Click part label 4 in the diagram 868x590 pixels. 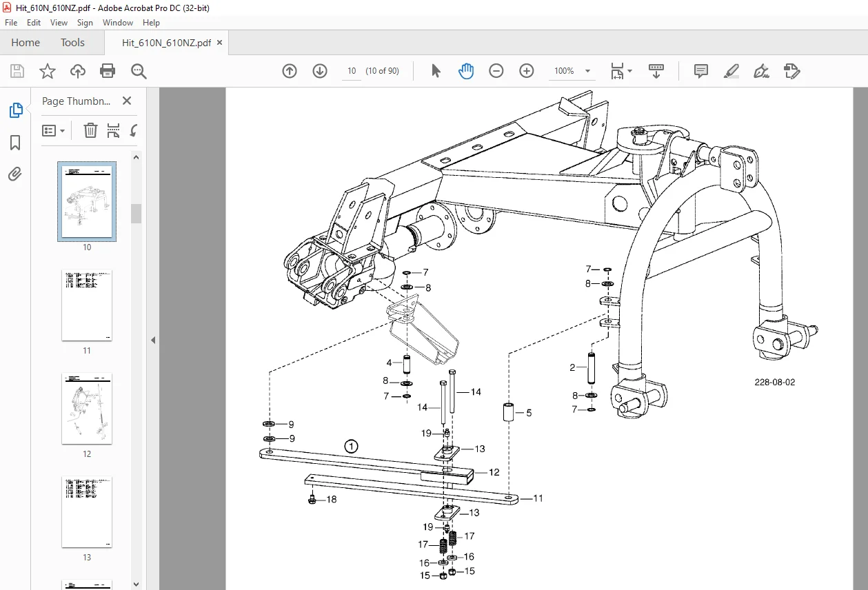pyautogui.click(x=389, y=363)
